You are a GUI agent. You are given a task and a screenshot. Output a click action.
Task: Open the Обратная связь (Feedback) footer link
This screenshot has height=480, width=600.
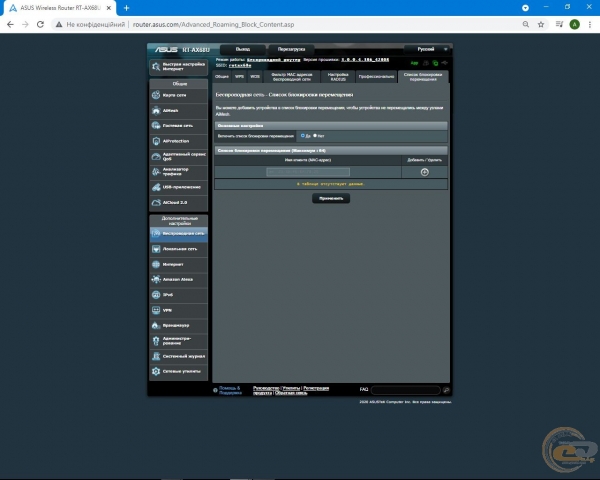coord(291,393)
